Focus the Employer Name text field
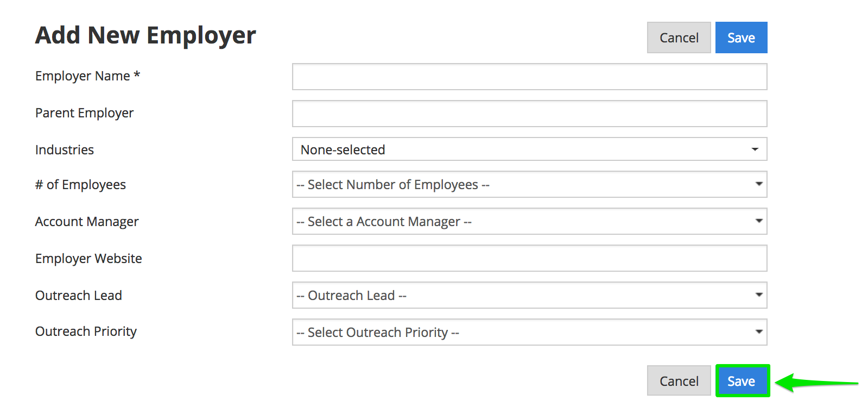Viewport: 868px width, 400px height. pos(529,77)
